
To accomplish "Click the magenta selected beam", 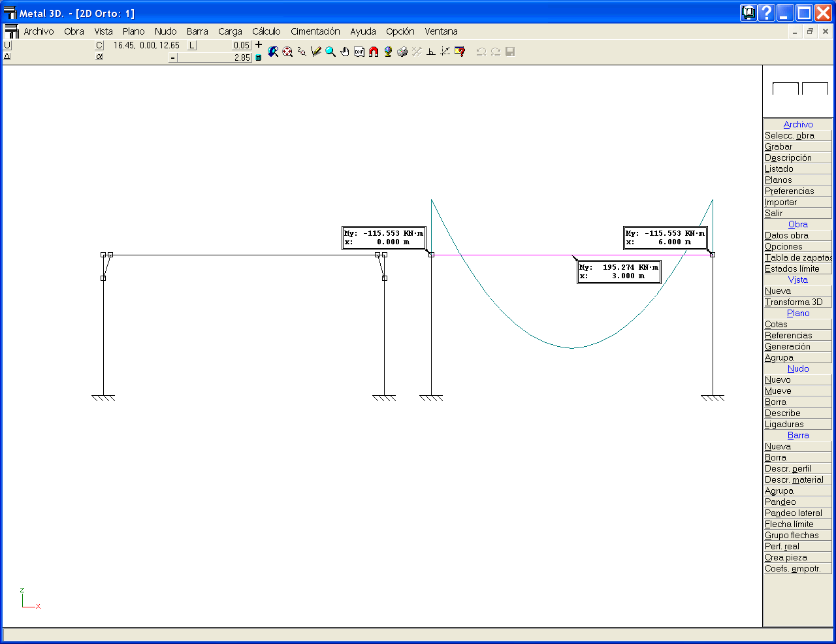I will (x=571, y=255).
